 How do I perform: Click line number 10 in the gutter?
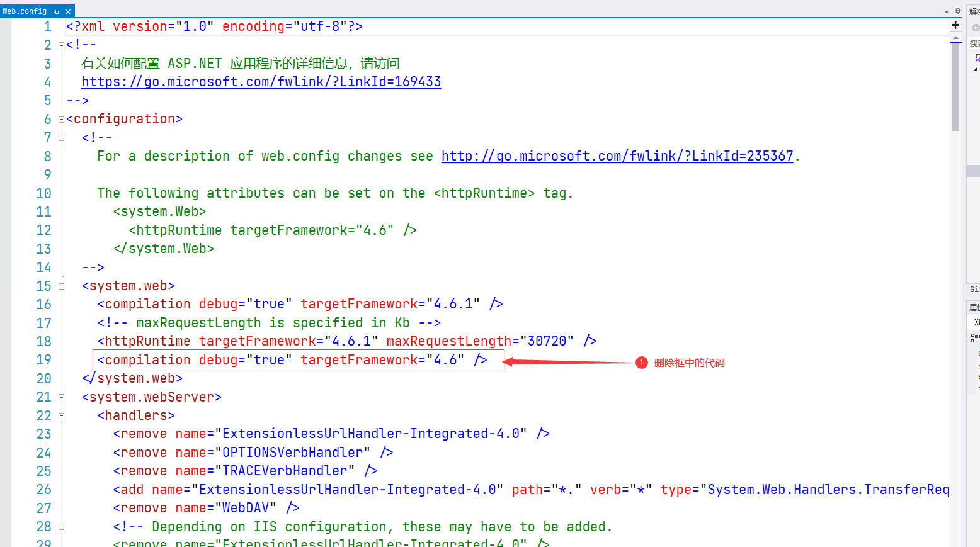[x=43, y=193]
